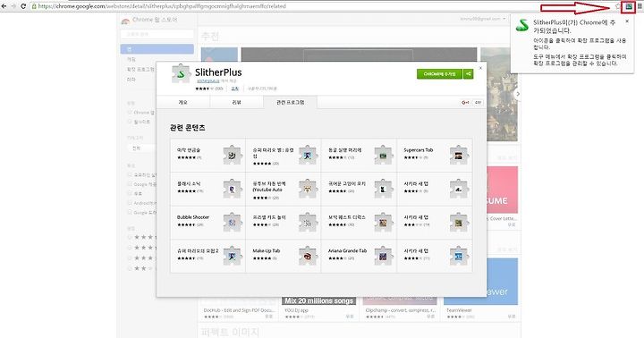Select the two-star rating filter radio
The image size is (644, 338).
coord(130,268)
